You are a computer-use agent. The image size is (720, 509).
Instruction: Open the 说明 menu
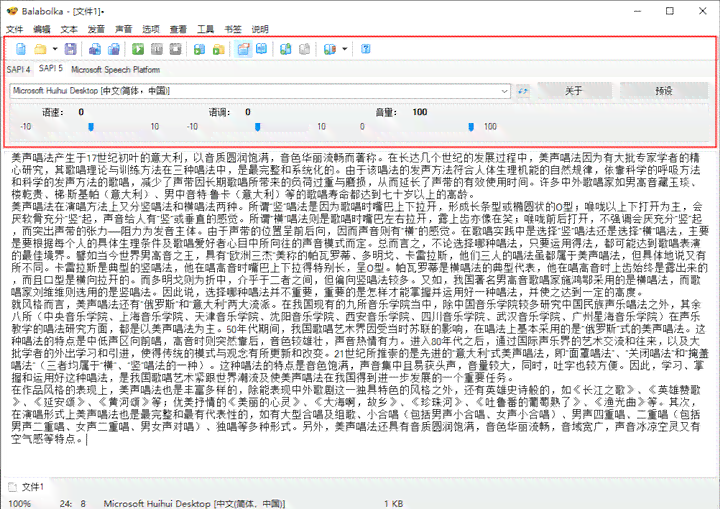pyautogui.click(x=260, y=29)
